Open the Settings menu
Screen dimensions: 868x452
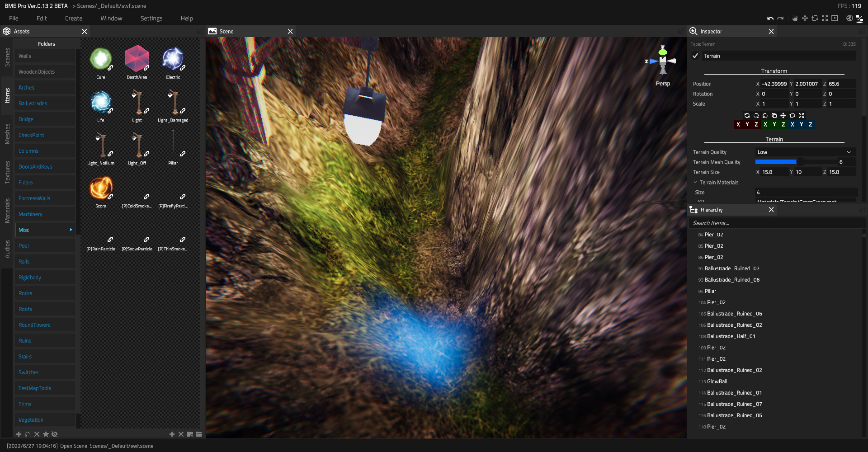(x=151, y=18)
